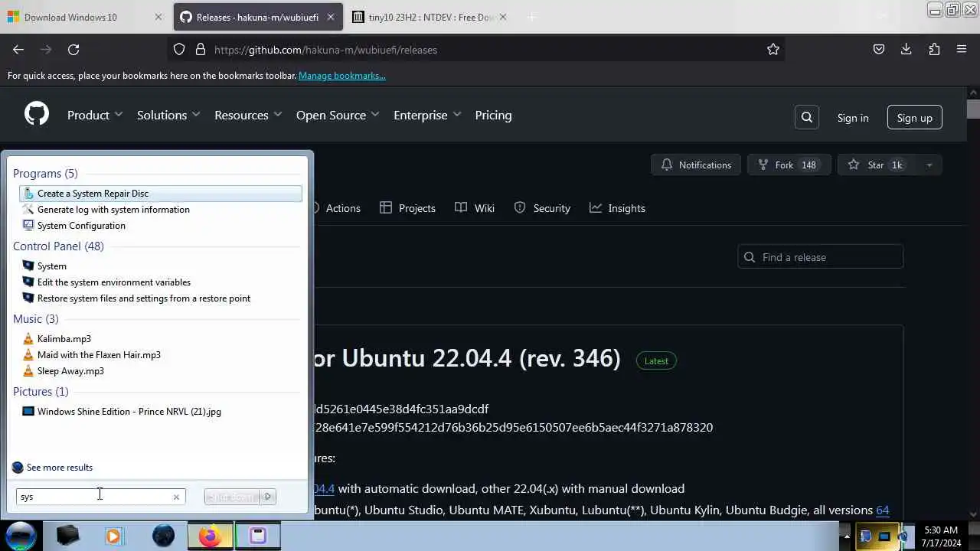Close the Releases hakuna-m/wubiuefi tab
Image resolution: width=980 pixels, height=551 pixels.
331,17
